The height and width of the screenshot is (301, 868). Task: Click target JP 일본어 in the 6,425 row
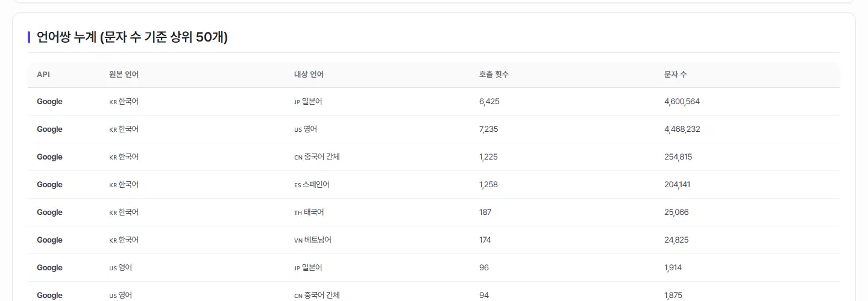(x=308, y=102)
